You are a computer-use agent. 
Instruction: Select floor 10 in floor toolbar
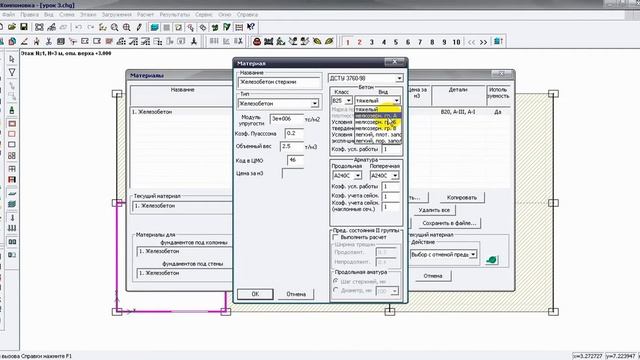click(456, 42)
